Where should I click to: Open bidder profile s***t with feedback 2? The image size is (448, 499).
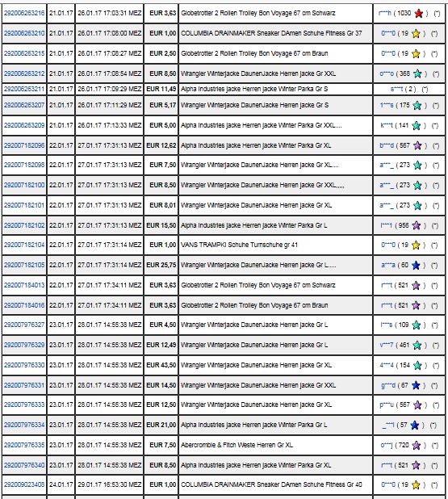coord(396,89)
